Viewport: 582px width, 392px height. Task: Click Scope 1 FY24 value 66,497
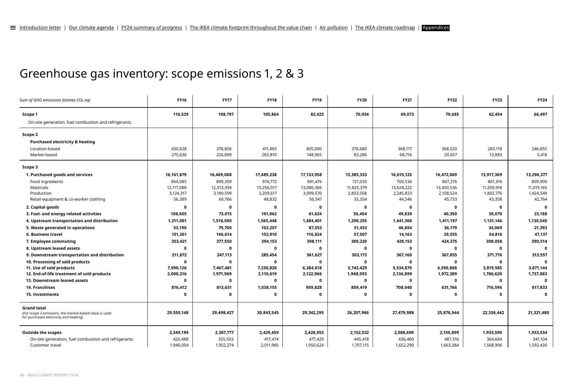pyautogui.click(x=541, y=114)
